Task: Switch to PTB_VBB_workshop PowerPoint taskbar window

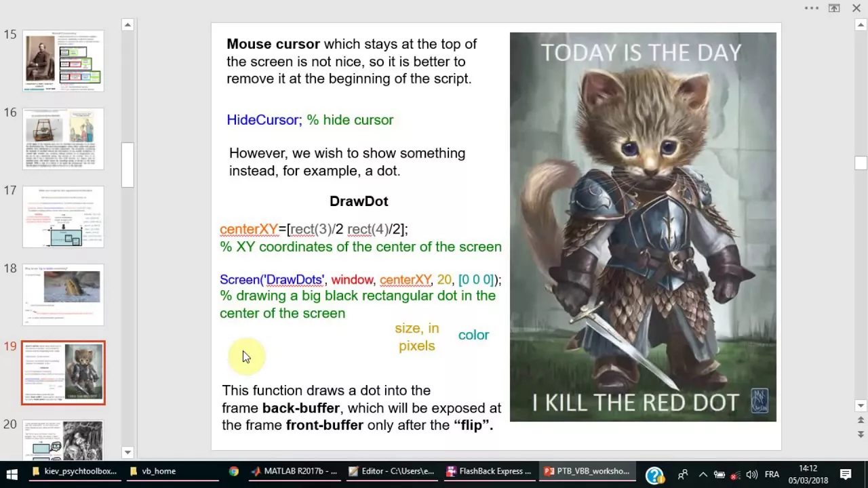Action: [x=587, y=472]
